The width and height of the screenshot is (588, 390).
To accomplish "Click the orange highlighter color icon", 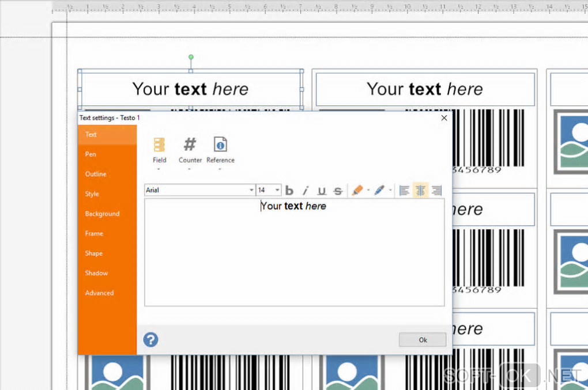I will tap(357, 190).
